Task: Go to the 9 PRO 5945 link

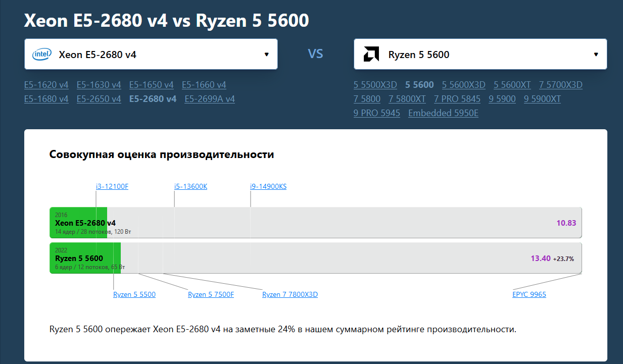Action: [377, 113]
